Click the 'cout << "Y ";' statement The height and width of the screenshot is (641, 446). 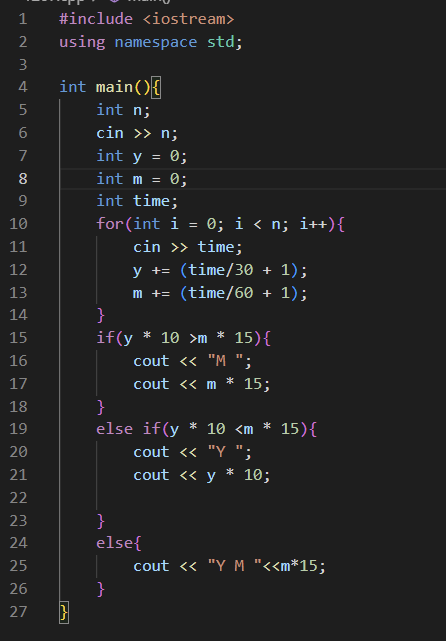point(192,452)
